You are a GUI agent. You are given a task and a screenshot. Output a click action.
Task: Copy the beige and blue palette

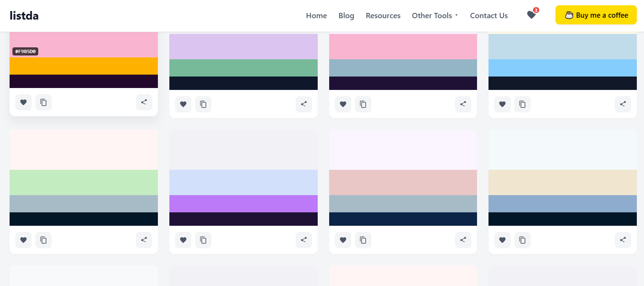[522, 240]
